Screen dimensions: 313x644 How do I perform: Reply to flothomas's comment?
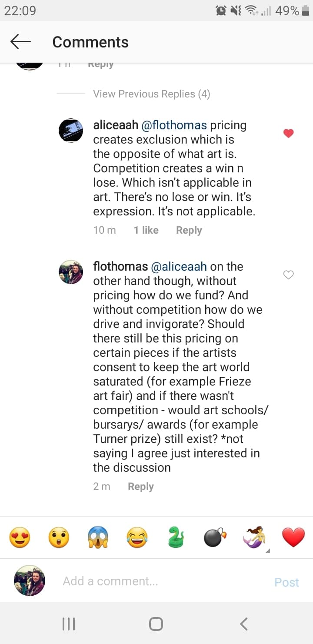tap(140, 486)
